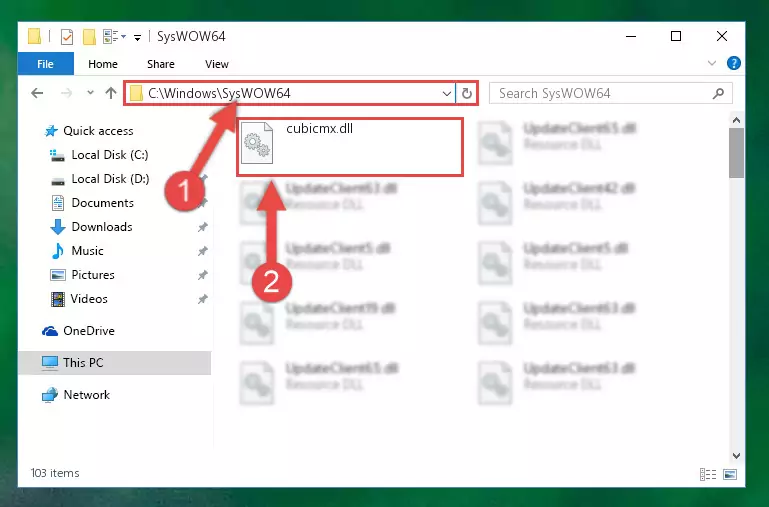Close the SysWOW64 window
769x507 pixels.
[721, 36]
